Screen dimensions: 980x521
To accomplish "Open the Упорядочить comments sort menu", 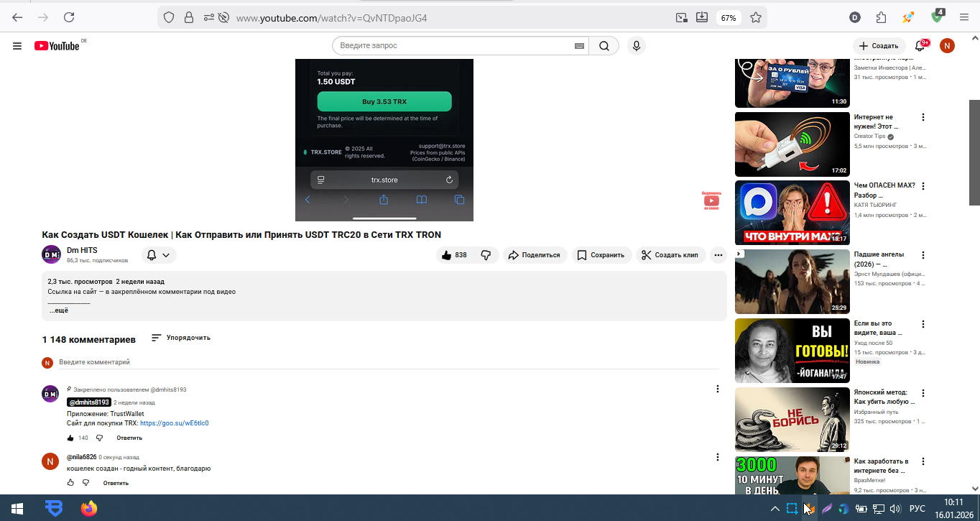I will tap(181, 338).
